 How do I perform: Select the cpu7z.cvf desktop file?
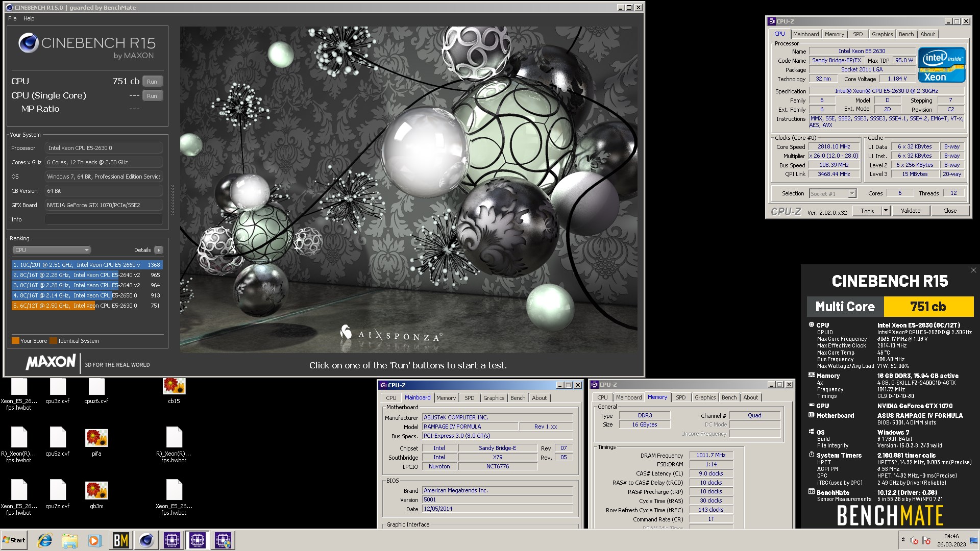58,494
